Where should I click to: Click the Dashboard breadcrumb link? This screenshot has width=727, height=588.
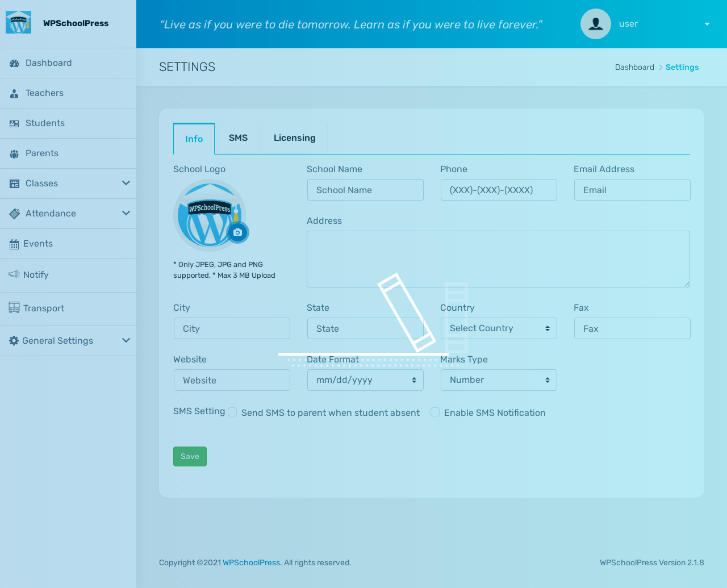coord(634,67)
